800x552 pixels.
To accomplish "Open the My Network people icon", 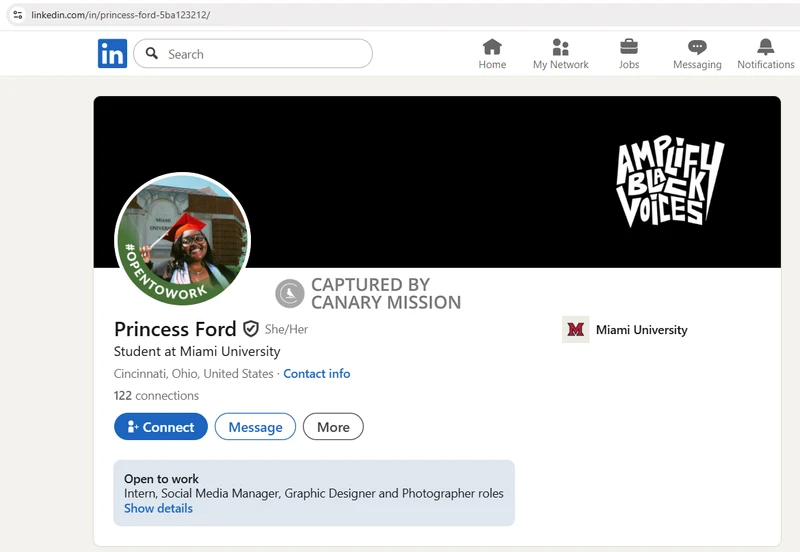I will (561, 47).
